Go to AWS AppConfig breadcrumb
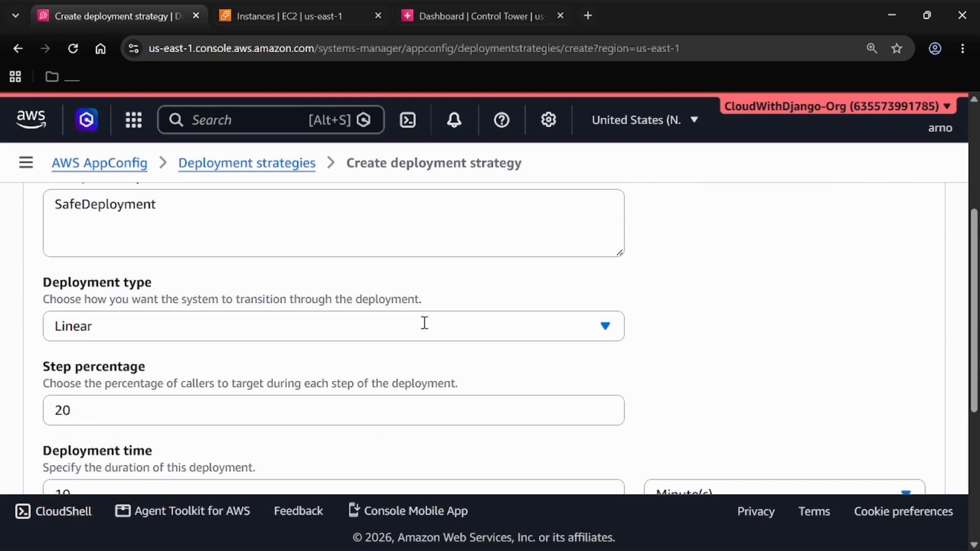Screen dimensions: 980x551 click(x=100, y=163)
